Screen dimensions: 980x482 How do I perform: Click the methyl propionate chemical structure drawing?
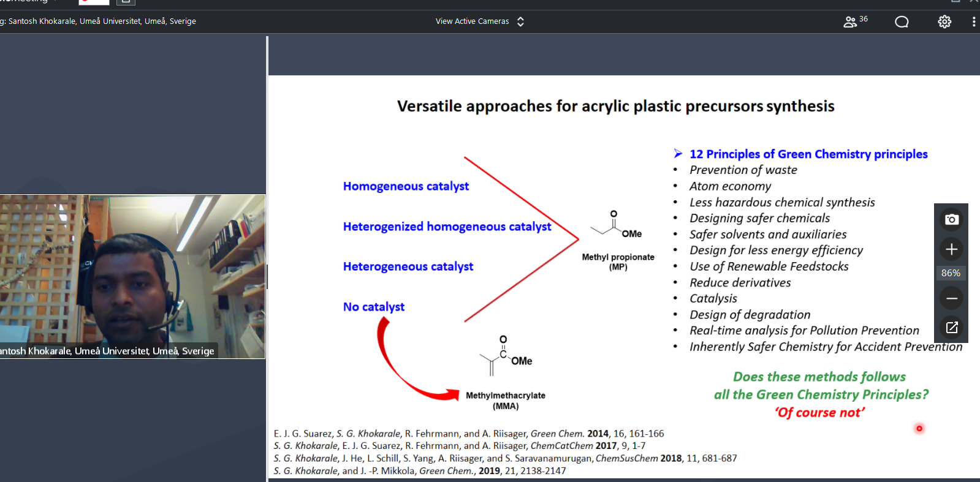click(616, 225)
